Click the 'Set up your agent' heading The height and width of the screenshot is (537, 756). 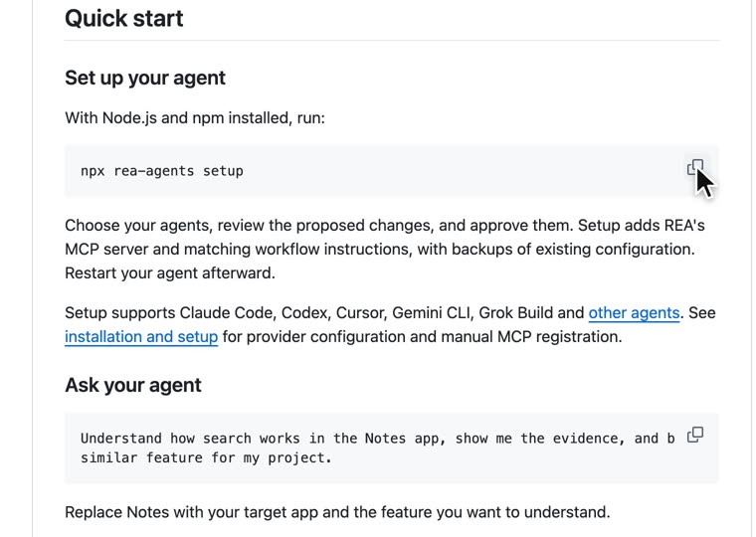[x=145, y=78]
